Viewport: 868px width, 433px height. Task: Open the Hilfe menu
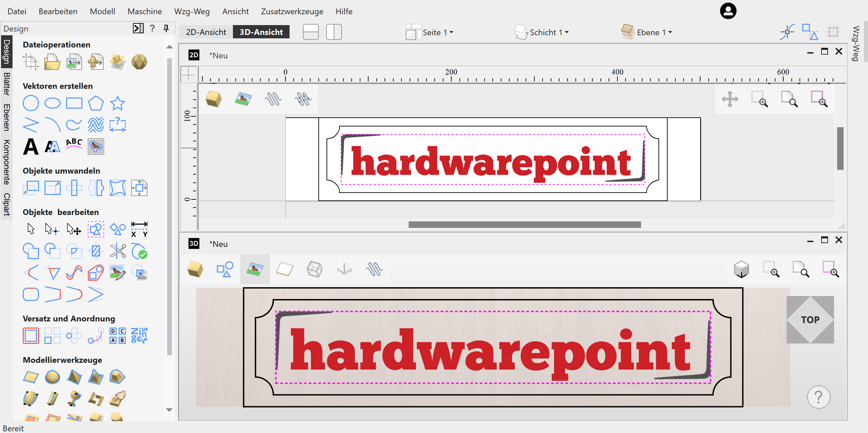[x=344, y=12]
